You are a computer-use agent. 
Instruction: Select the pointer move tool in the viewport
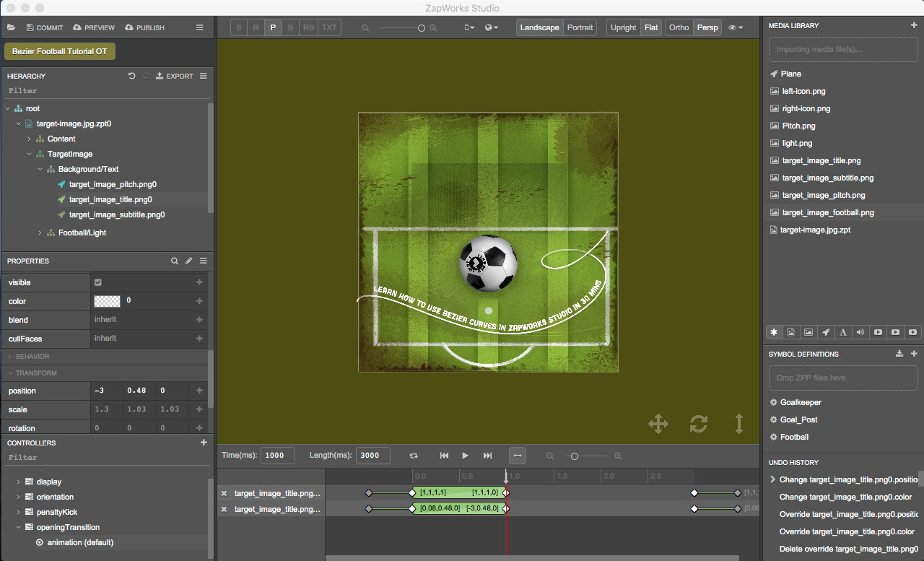tap(658, 425)
